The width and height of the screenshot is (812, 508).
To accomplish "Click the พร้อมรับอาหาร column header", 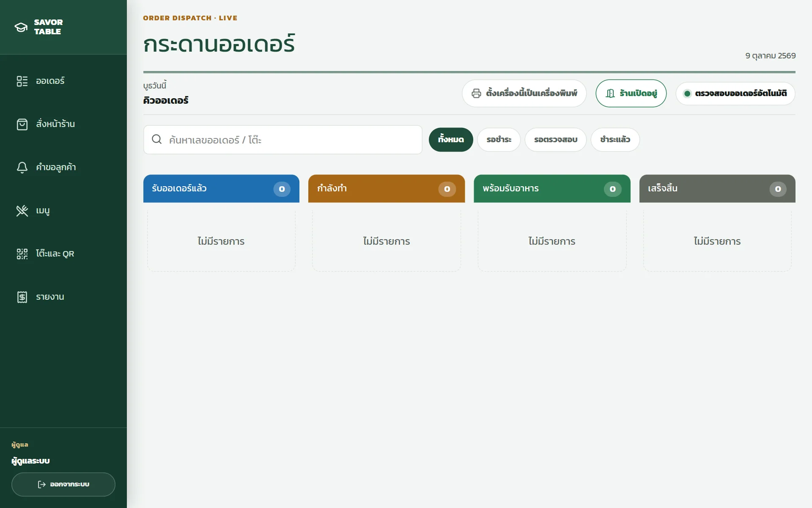I will click(x=552, y=188).
